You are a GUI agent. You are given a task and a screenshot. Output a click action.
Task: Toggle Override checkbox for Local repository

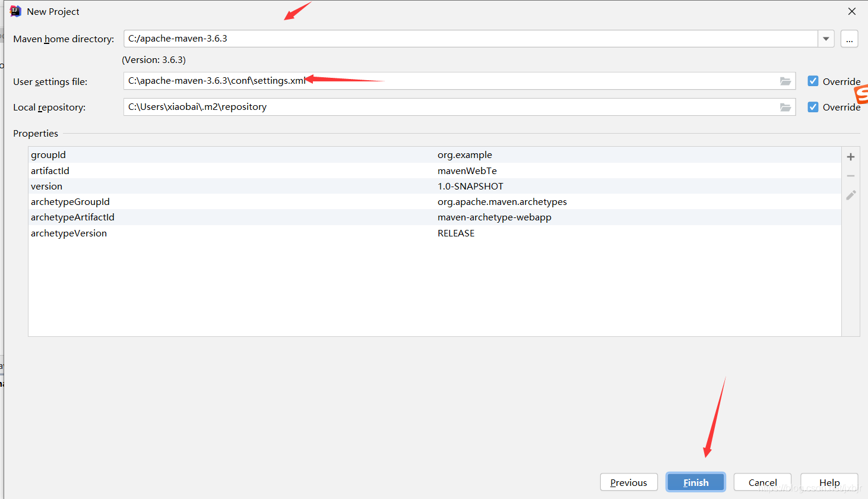click(813, 107)
